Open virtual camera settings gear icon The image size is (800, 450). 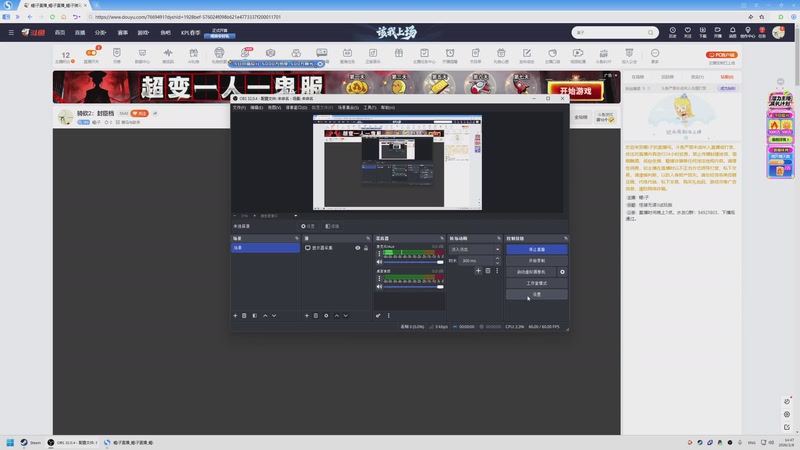[562, 272]
